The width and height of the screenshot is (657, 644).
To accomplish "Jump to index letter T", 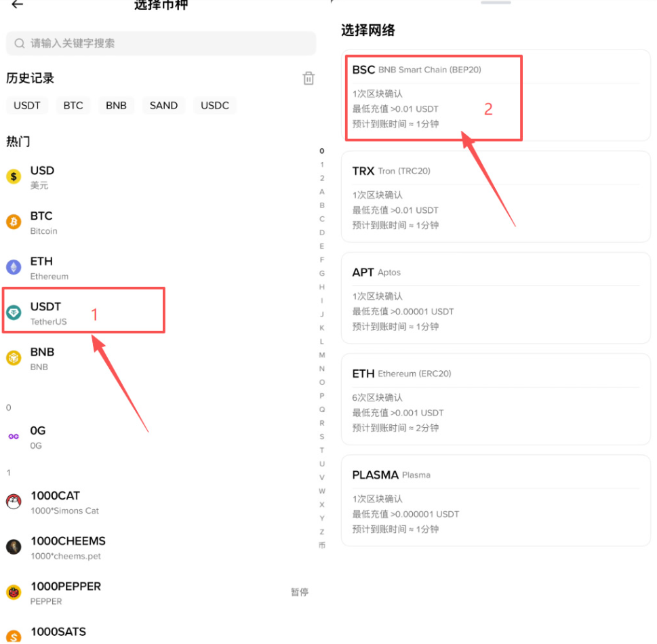I will coord(322,450).
